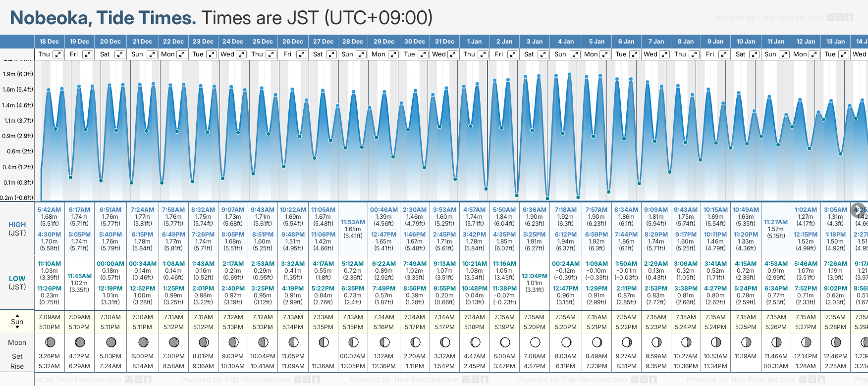Open expanded view for Wed 24 Dec
868x386 pixels.
point(241,54)
